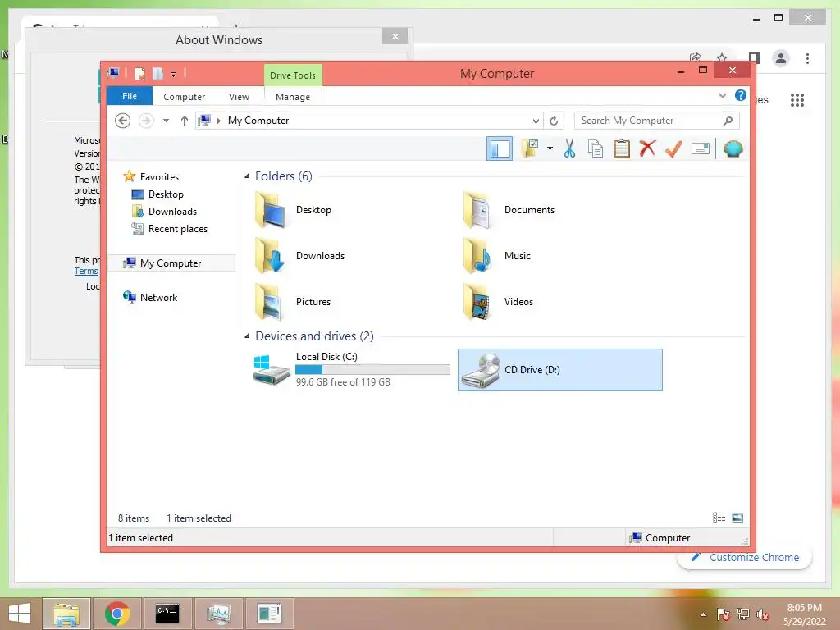This screenshot has width=840, height=630.
Task: Open File Explorer from the taskbar
Action: click(x=66, y=614)
